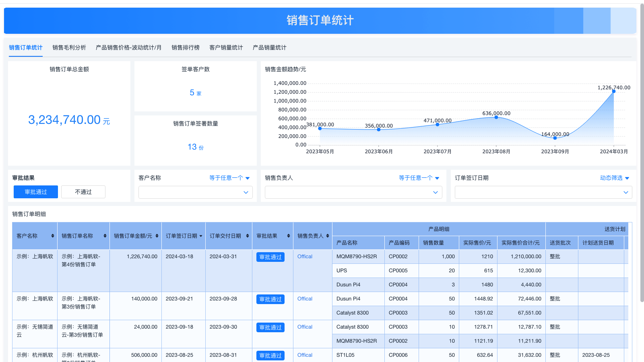The width and height of the screenshot is (644, 362).
Task: Open 客户销量统计 tab
Action: pos(226,47)
